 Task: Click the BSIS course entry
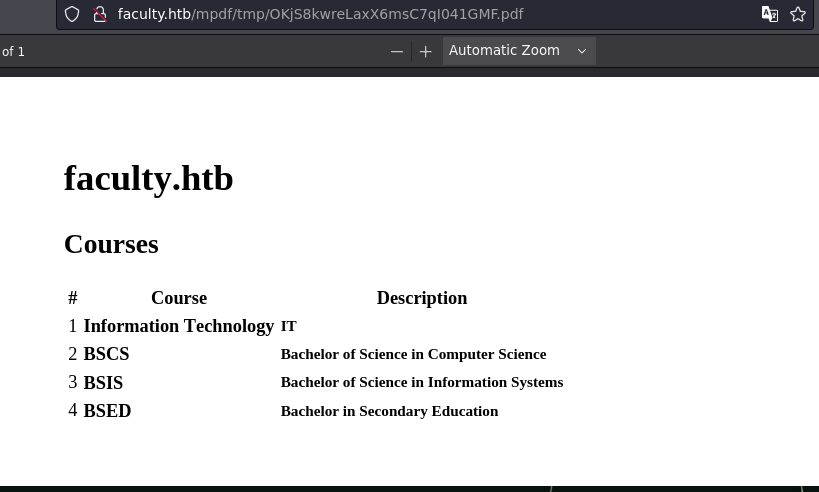[x=103, y=383]
